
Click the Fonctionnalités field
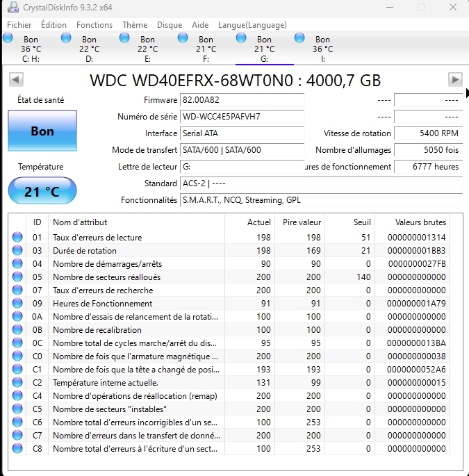tap(321, 200)
